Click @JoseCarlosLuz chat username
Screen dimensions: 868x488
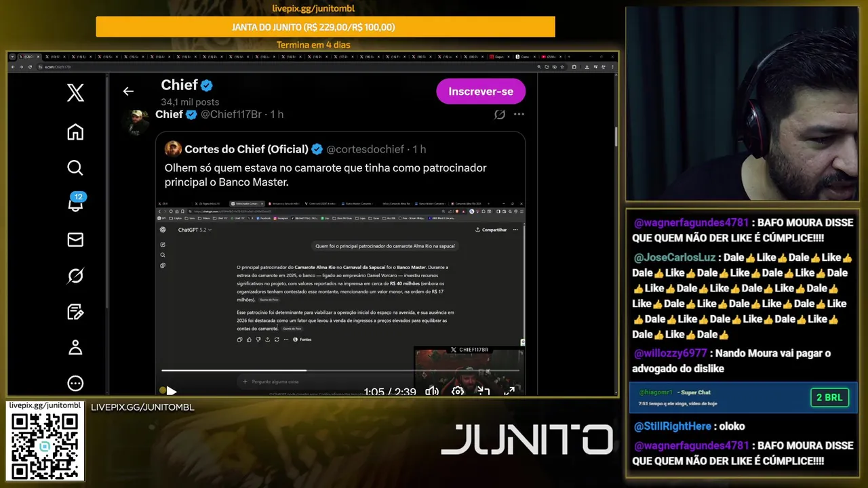(675, 258)
